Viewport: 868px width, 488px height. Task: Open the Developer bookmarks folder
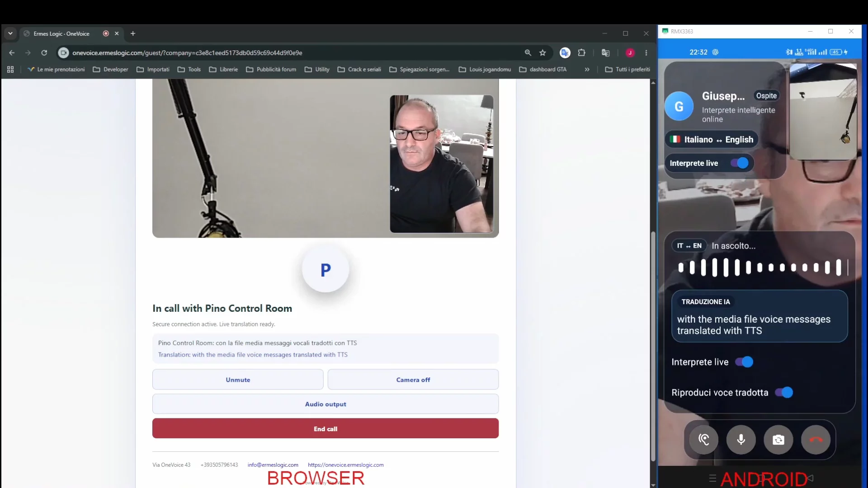[111, 70]
